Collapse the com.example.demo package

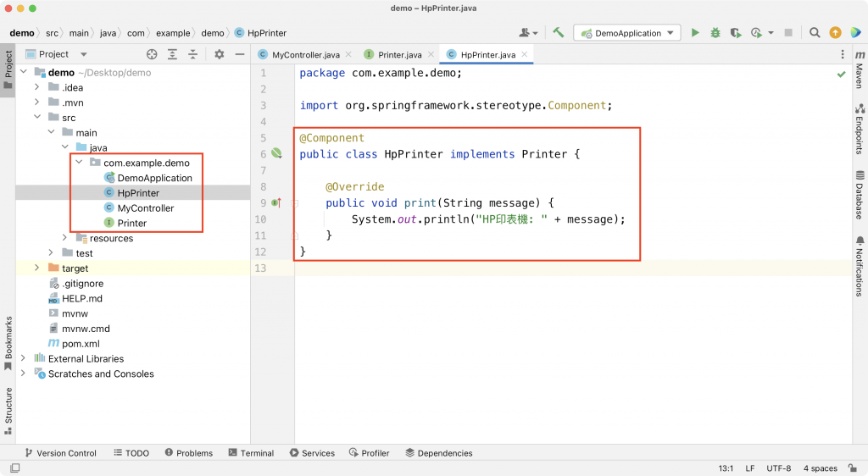[79, 162]
